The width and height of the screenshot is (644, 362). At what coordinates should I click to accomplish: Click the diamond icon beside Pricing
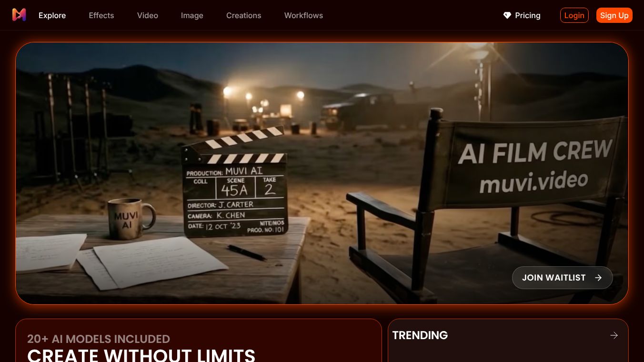[x=507, y=15]
